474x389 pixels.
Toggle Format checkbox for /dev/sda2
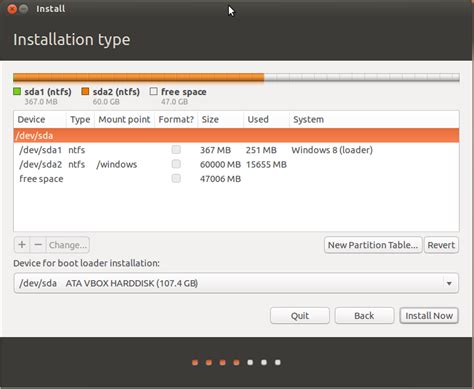(176, 164)
